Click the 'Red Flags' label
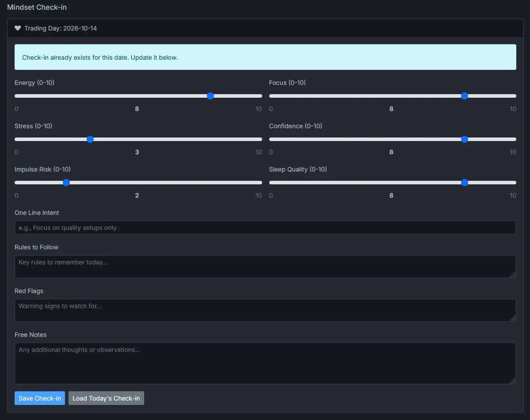This screenshot has width=530, height=420. coord(29,291)
